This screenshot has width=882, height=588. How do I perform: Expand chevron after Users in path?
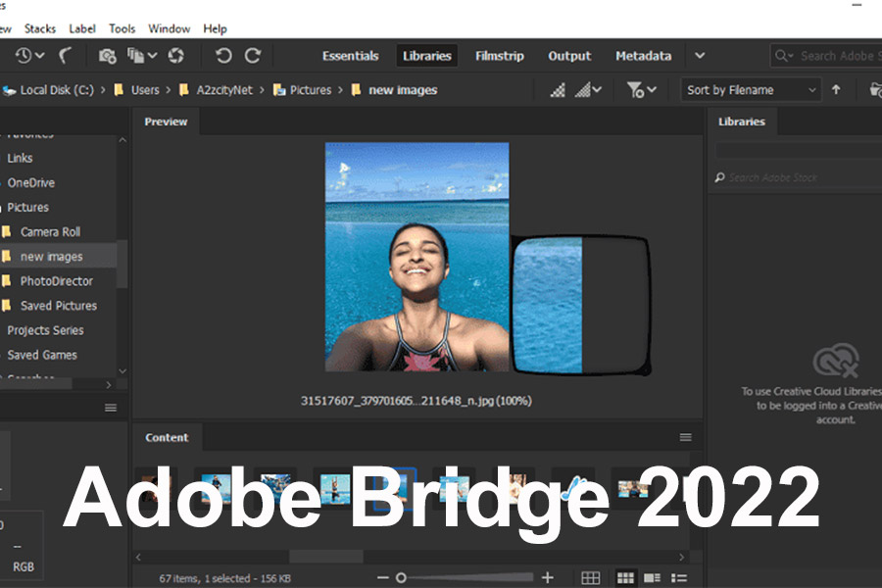(169, 90)
